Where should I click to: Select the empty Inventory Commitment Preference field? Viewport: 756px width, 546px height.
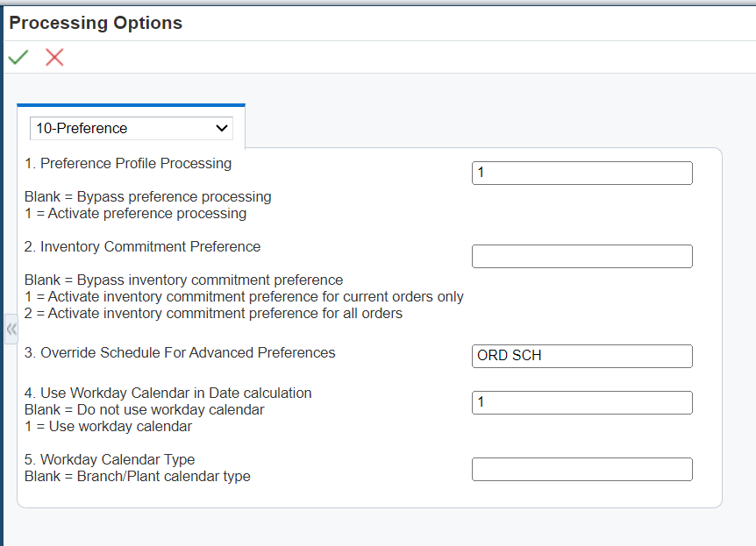click(581, 256)
